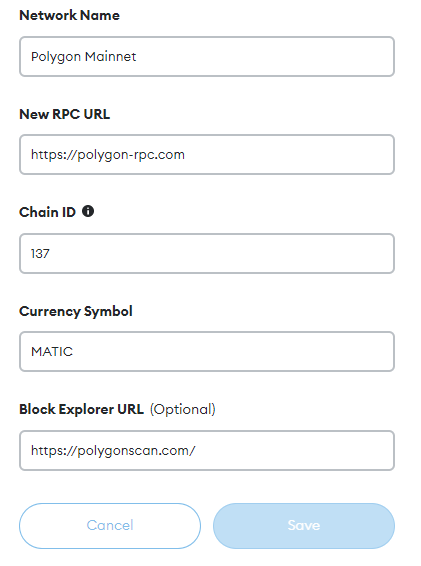Save the Polygon network settings

(x=304, y=526)
